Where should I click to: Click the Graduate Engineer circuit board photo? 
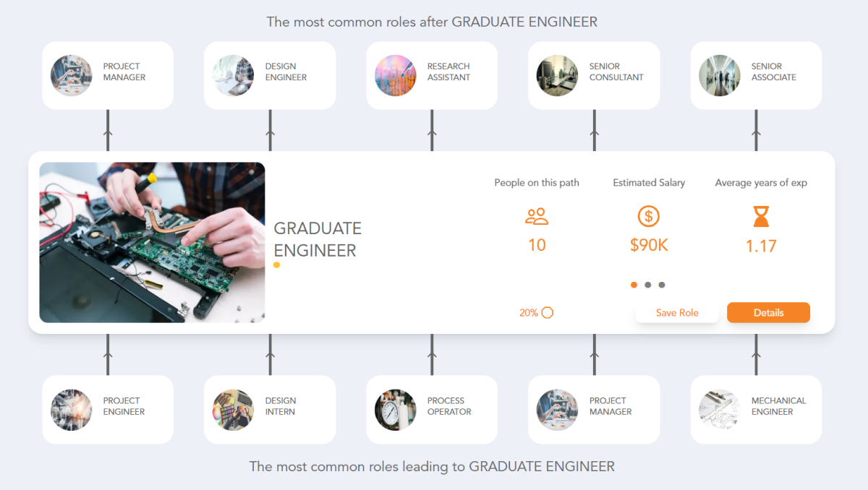[x=152, y=241]
